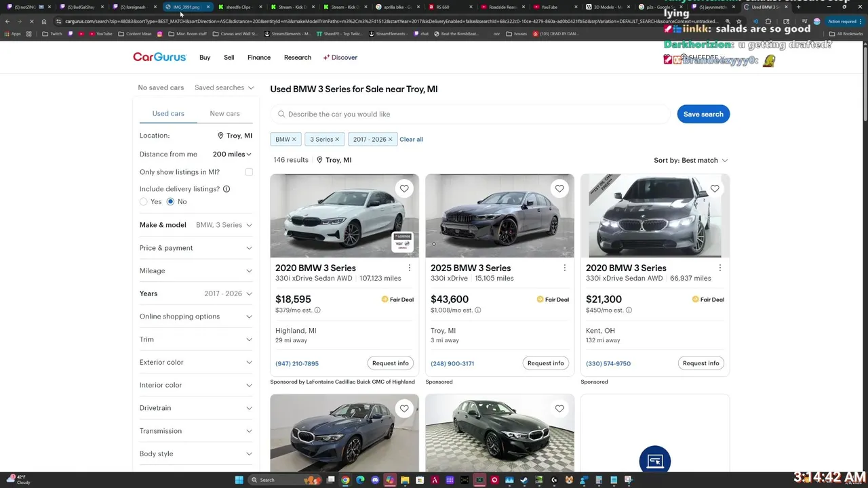Screen dimensions: 868x488
Task: Show info for $379/mo estimate
Action: pyautogui.click(x=317, y=310)
